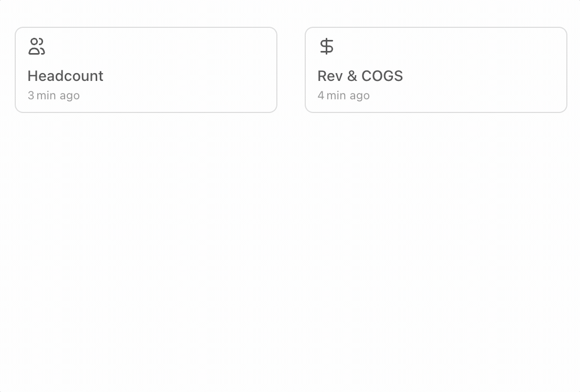Select the Headcount title text
580x392 pixels.
click(66, 76)
